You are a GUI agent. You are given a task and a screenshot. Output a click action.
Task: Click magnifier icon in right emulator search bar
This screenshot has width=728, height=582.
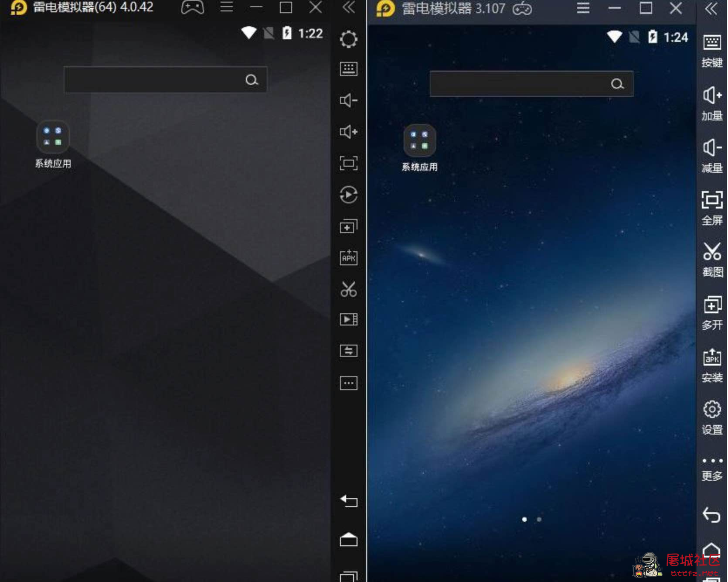click(617, 84)
